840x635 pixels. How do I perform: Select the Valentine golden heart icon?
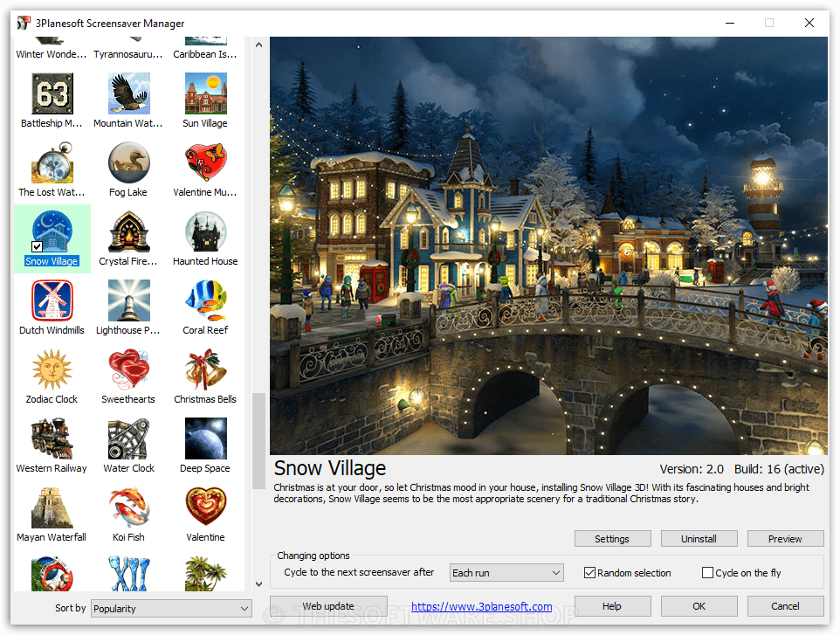206,507
